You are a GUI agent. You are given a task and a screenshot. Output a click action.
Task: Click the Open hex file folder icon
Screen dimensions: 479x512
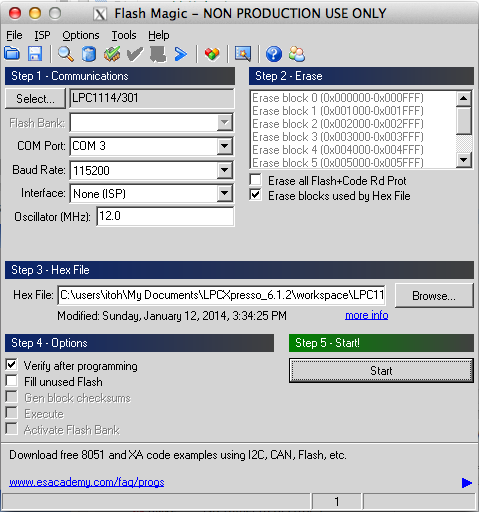tap(12, 54)
